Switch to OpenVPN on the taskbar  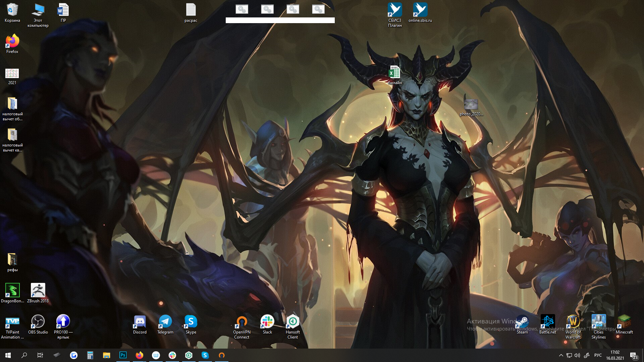tap(221, 355)
